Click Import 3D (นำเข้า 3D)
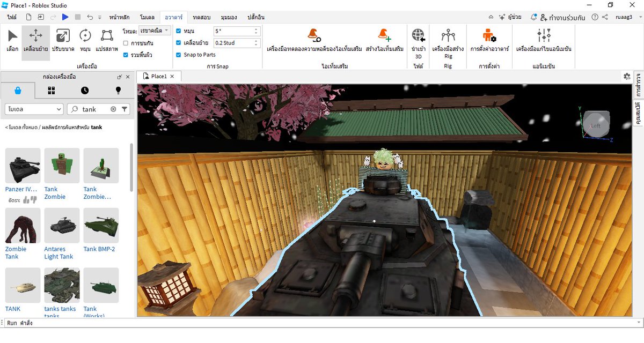This screenshot has width=644, height=343. tap(419, 43)
